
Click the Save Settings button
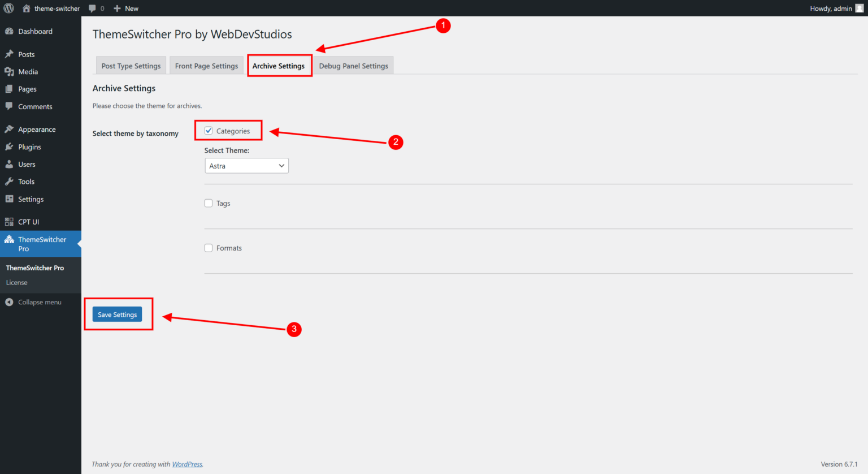pyautogui.click(x=117, y=314)
